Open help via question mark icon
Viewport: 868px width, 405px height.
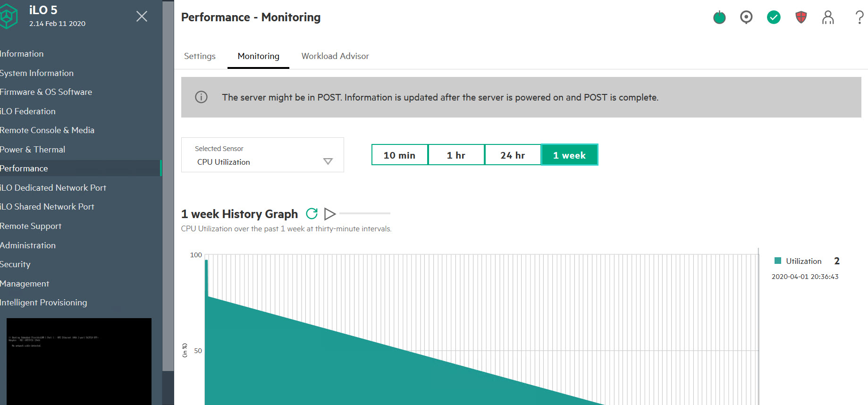(x=860, y=17)
